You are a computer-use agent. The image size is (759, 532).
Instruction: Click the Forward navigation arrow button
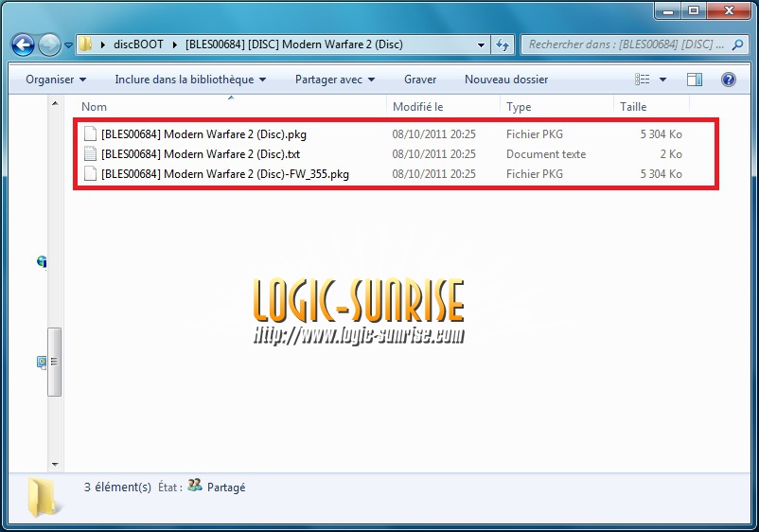point(49,44)
